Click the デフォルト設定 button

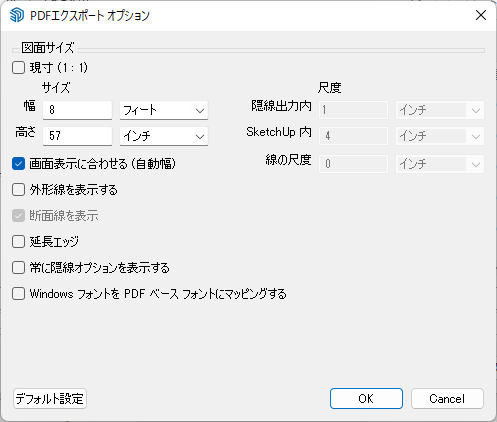[50, 398]
